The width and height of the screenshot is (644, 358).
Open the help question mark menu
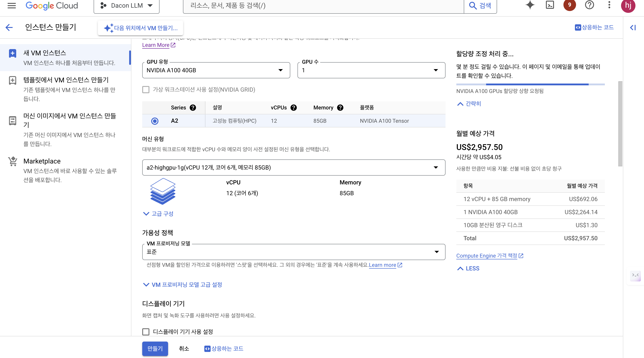(x=589, y=5)
